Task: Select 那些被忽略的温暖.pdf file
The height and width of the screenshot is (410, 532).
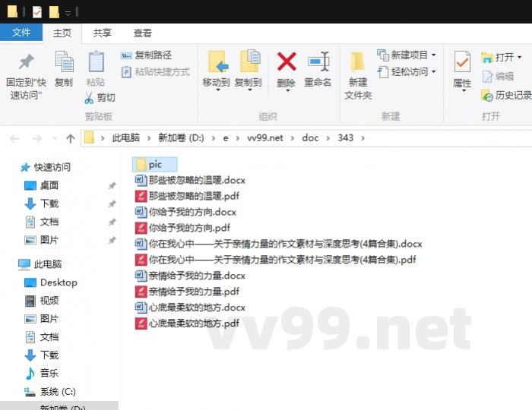Action: (187, 196)
